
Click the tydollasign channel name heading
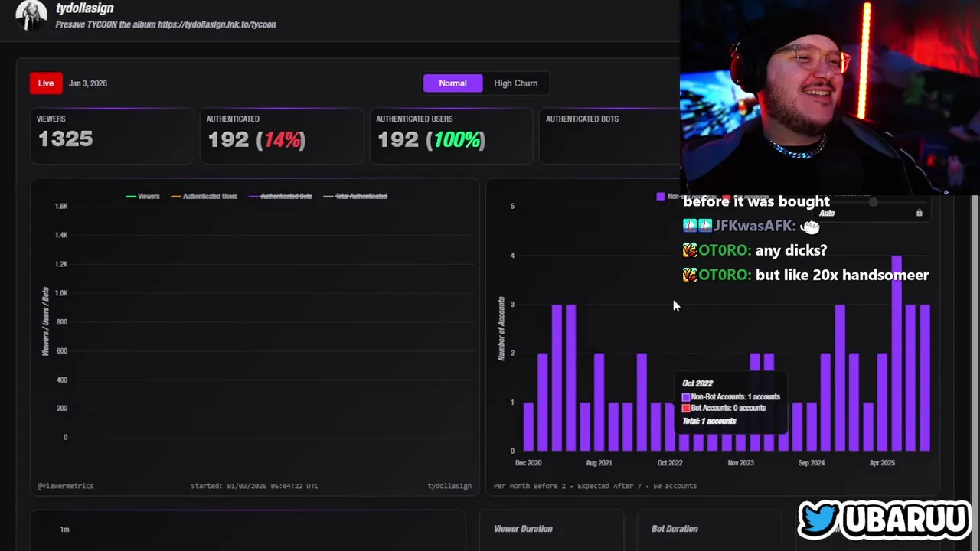pyautogui.click(x=85, y=8)
